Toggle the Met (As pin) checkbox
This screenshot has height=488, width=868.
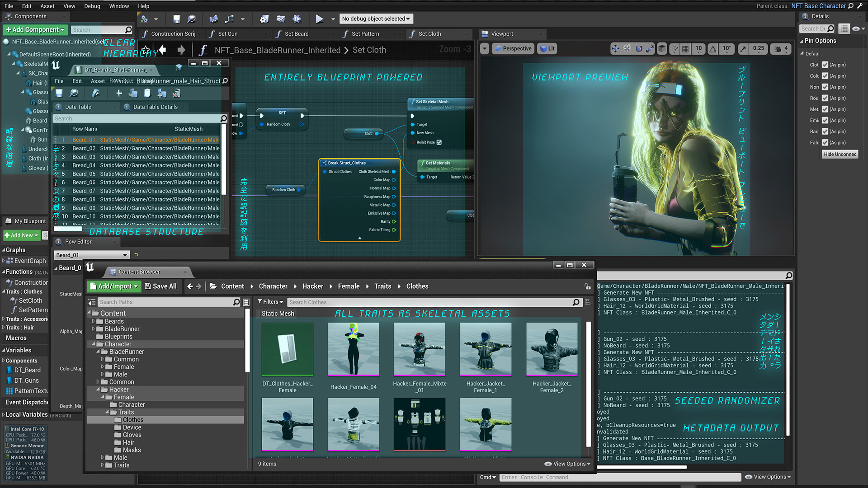[825, 109]
